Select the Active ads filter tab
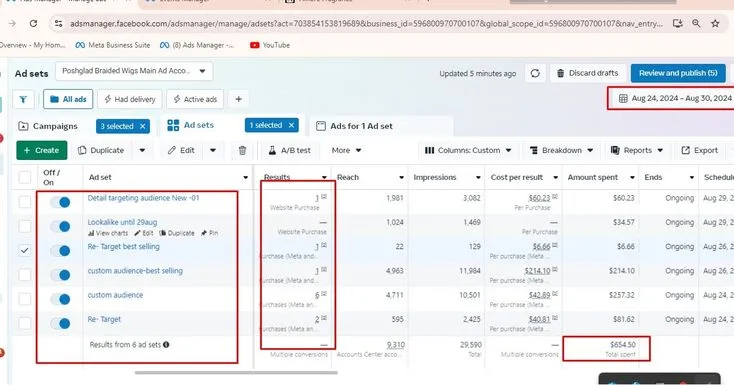The width and height of the screenshot is (734, 385). [195, 99]
